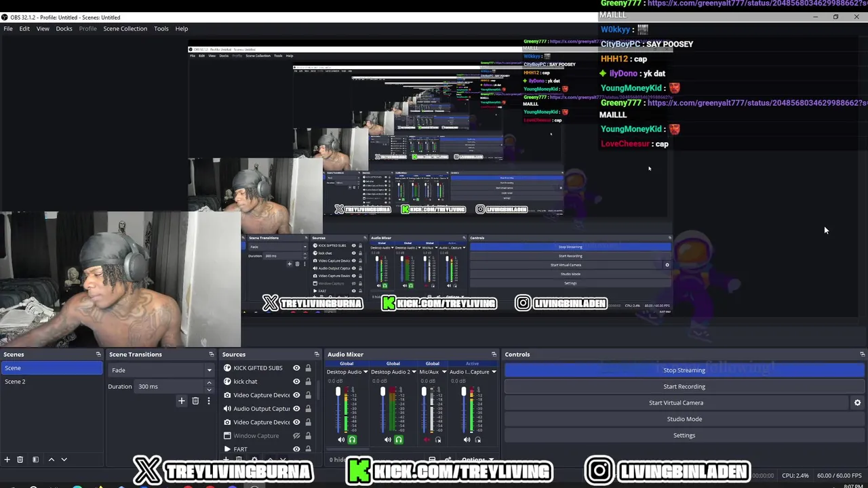Move scene down arrow in Scenes toolbar
The width and height of the screenshot is (868, 488).
(64, 460)
